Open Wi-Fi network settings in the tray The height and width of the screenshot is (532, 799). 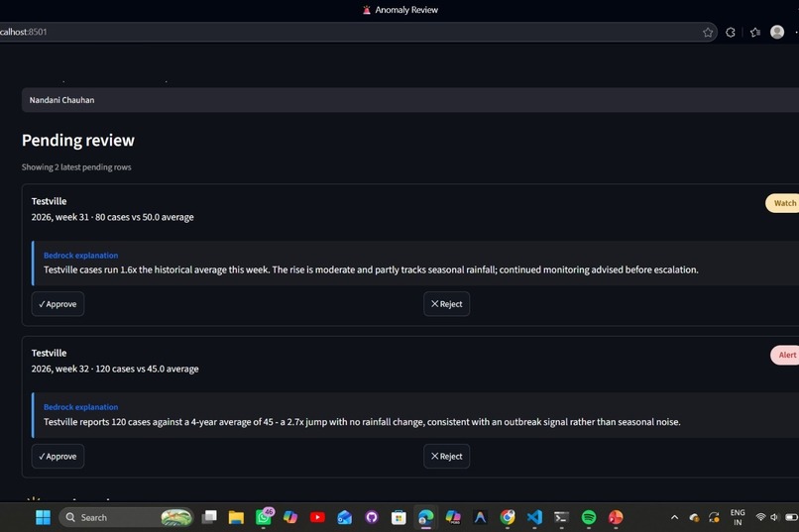[760, 517]
